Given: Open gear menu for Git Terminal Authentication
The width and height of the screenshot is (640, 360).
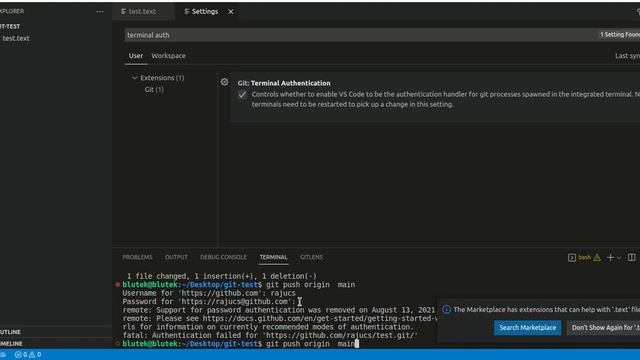Looking at the screenshot, I should [x=224, y=82].
